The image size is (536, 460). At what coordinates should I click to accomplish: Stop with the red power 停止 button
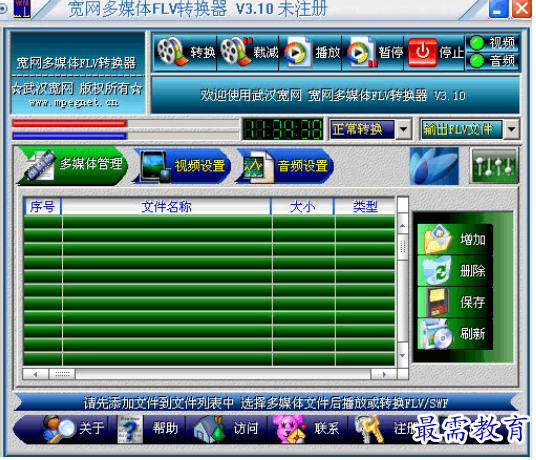click(423, 52)
